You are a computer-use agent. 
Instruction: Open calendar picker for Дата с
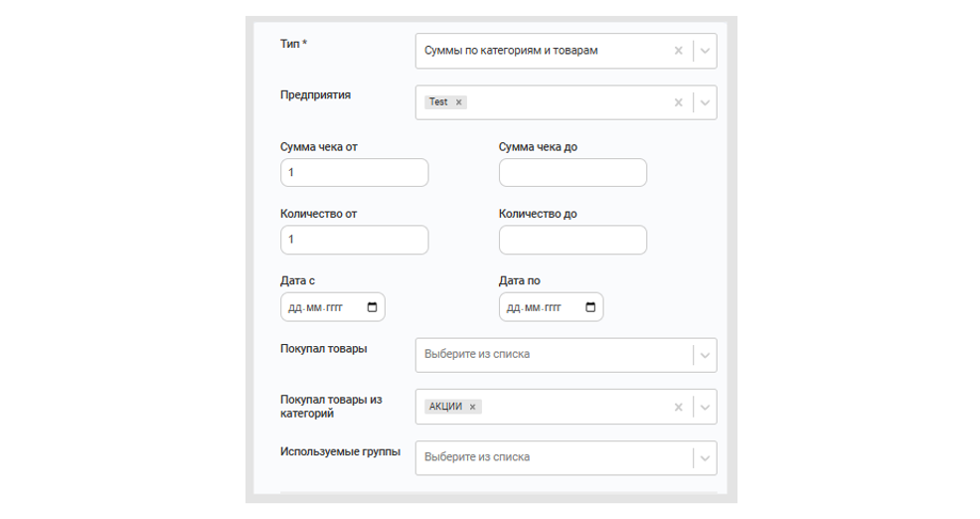click(x=372, y=307)
